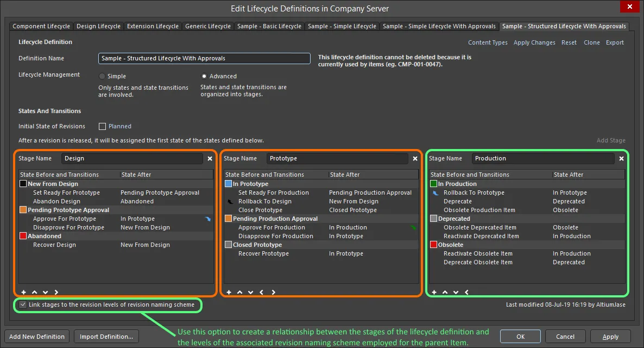Move the Production stage left

pos(466,293)
